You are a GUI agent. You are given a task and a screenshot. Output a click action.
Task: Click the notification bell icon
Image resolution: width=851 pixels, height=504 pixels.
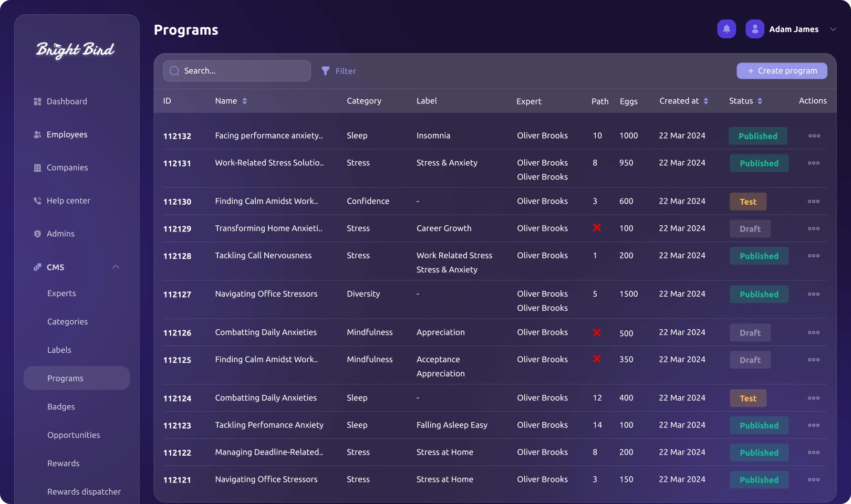coord(727,29)
